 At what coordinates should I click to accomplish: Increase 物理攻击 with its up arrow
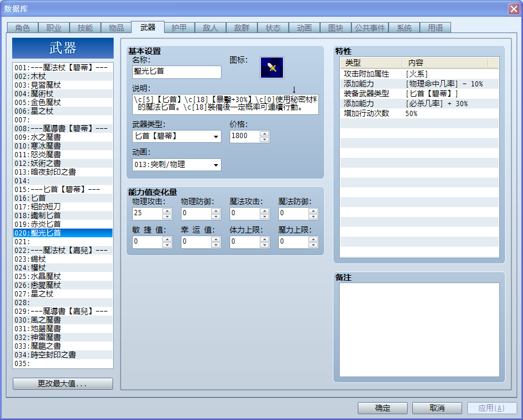(167, 211)
